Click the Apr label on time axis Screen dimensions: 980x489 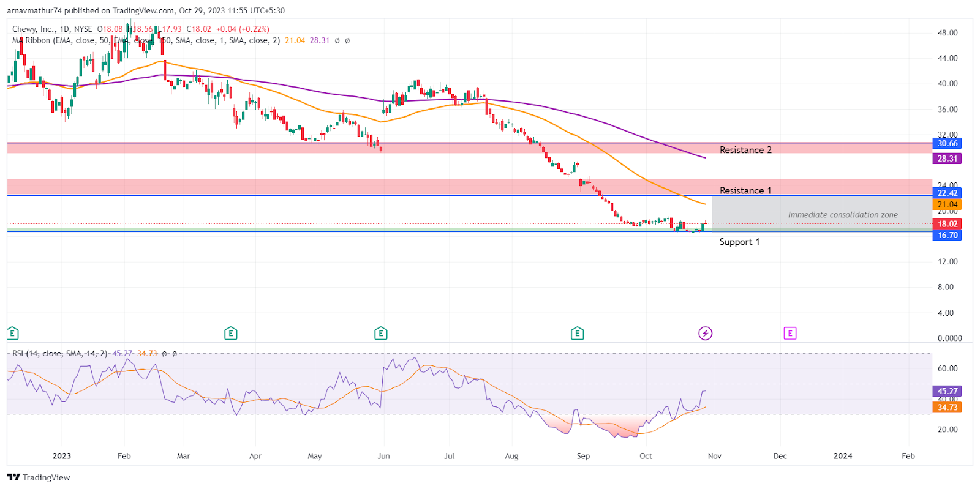tap(255, 456)
